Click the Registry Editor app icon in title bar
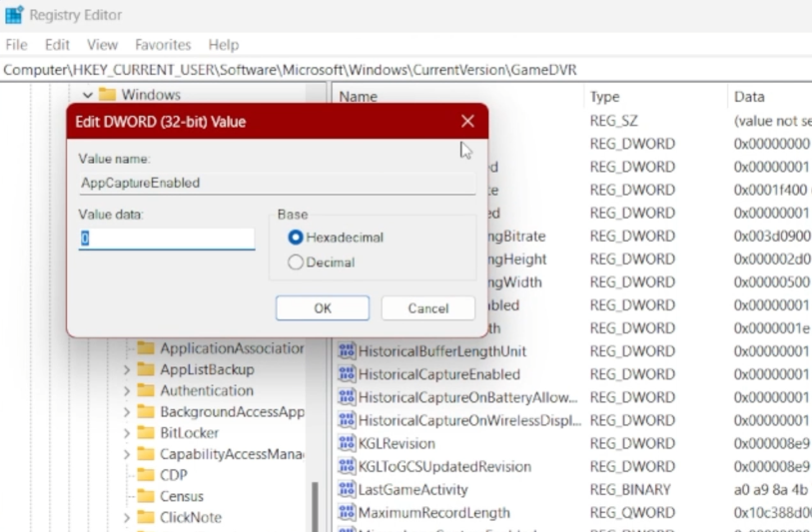 [x=14, y=15]
